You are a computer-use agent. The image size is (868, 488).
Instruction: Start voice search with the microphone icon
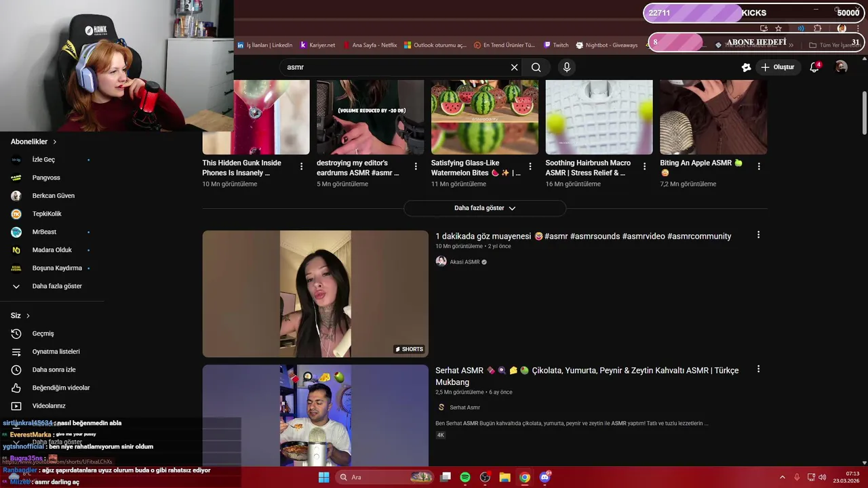[567, 67]
